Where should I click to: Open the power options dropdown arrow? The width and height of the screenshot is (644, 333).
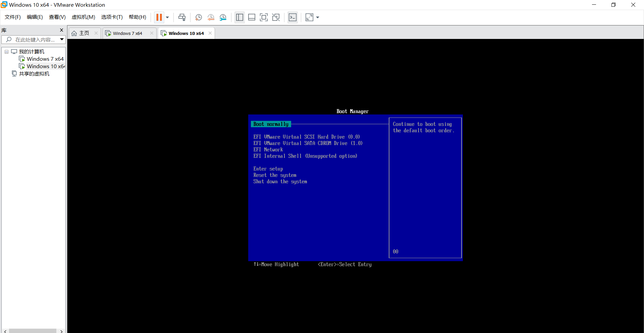167,17
